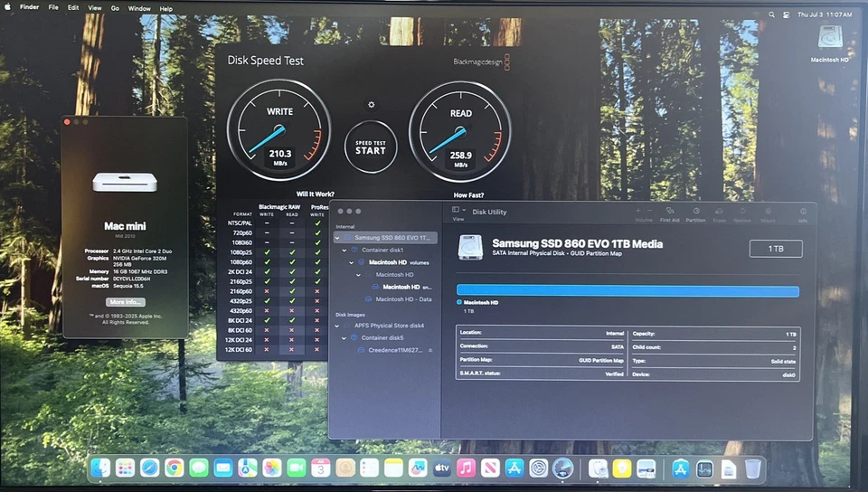Click More Info in About This Mac

pyautogui.click(x=126, y=302)
